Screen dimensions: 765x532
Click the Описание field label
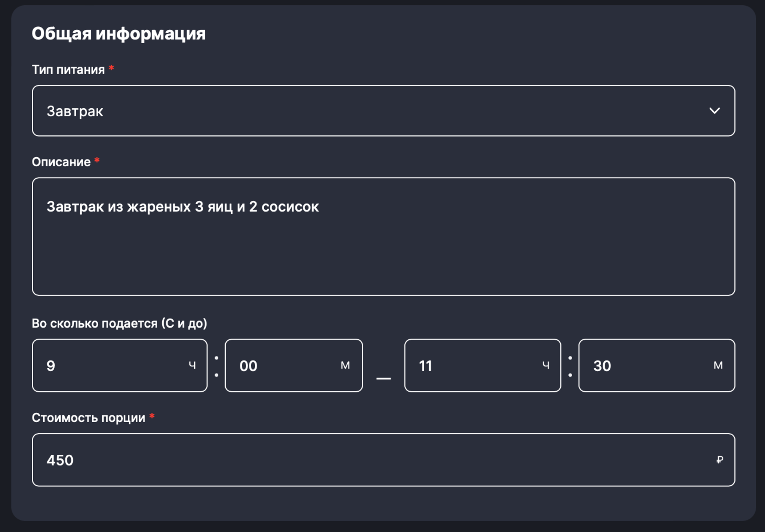click(61, 162)
